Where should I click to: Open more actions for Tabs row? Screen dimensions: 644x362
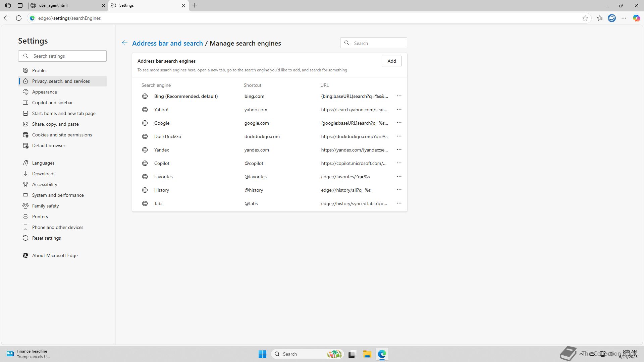399,203
